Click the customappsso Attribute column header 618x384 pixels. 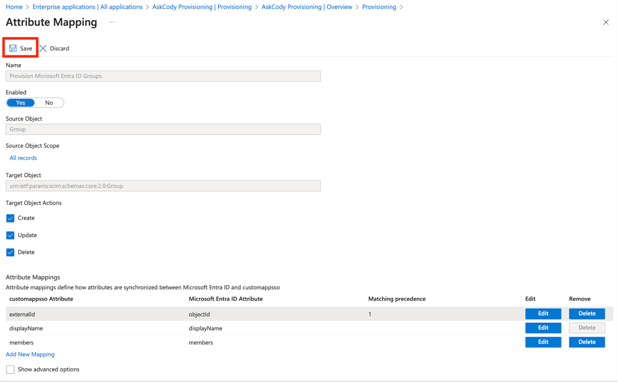(41, 299)
